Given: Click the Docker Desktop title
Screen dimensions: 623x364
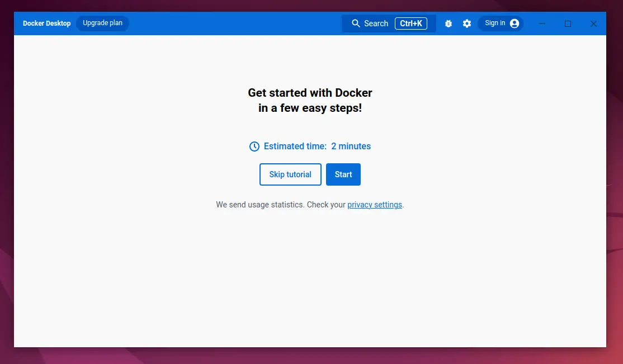Looking at the screenshot, I should tap(47, 23).
